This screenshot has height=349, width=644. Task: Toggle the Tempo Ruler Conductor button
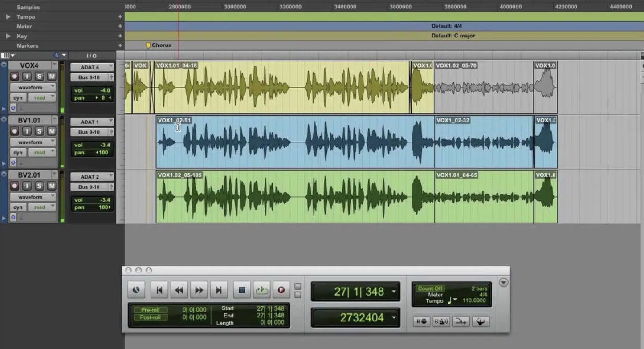click(481, 321)
